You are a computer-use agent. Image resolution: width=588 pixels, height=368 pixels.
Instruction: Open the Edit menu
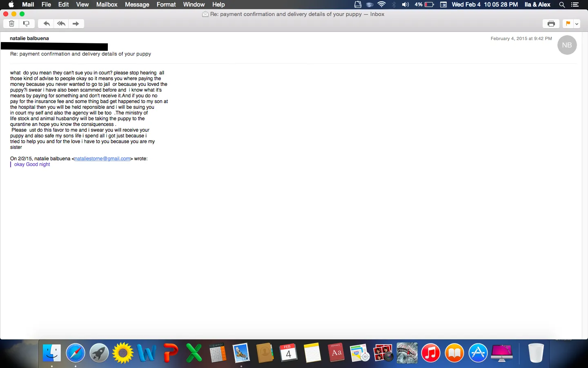(63, 4)
